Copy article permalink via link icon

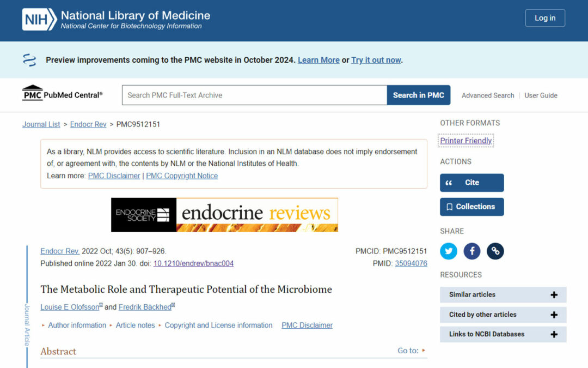pyautogui.click(x=495, y=251)
